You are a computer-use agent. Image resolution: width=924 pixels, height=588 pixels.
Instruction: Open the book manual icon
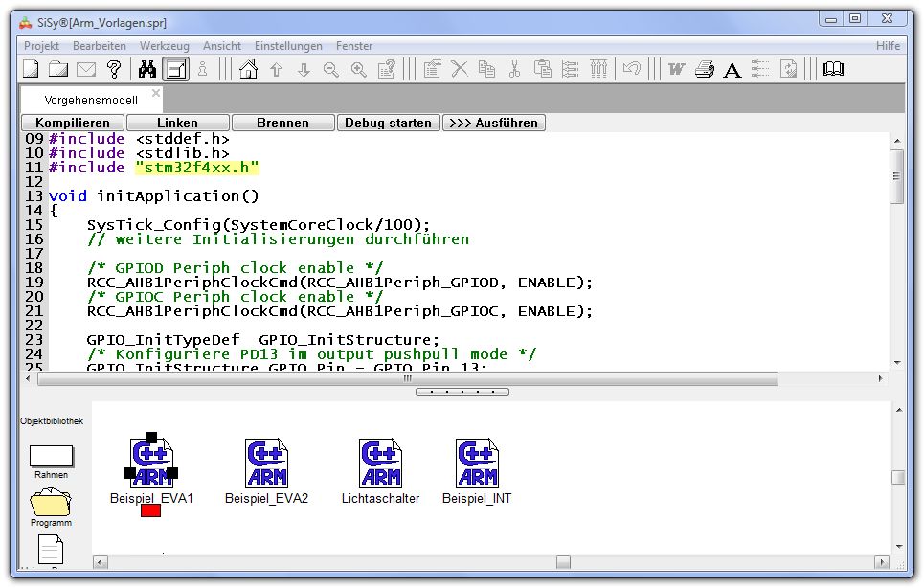click(833, 69)
